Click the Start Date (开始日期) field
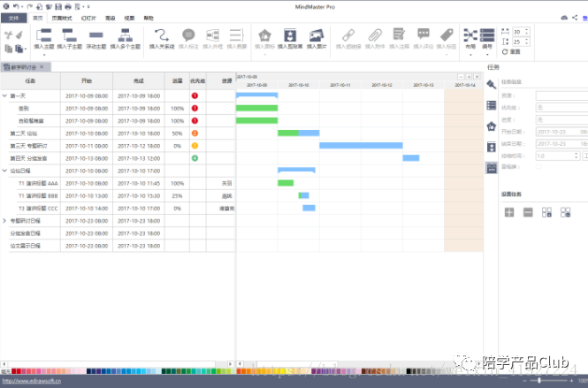588x388 pixels. (561, 132)
